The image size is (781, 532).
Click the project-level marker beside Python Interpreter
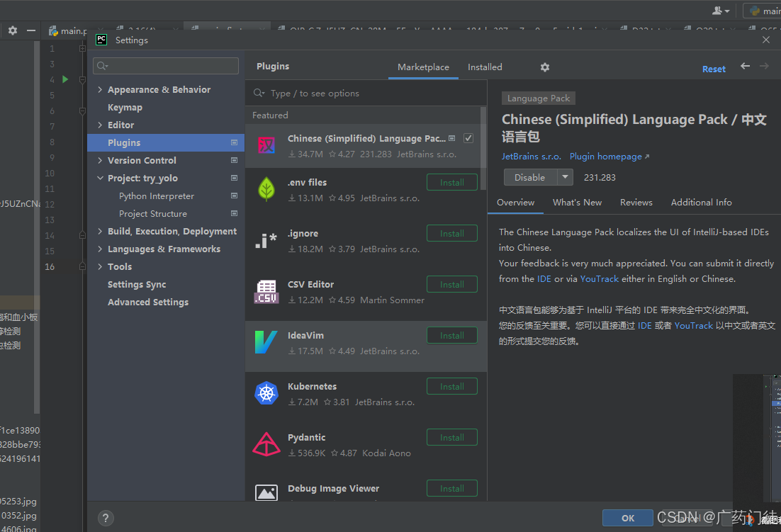click(234, 196)
